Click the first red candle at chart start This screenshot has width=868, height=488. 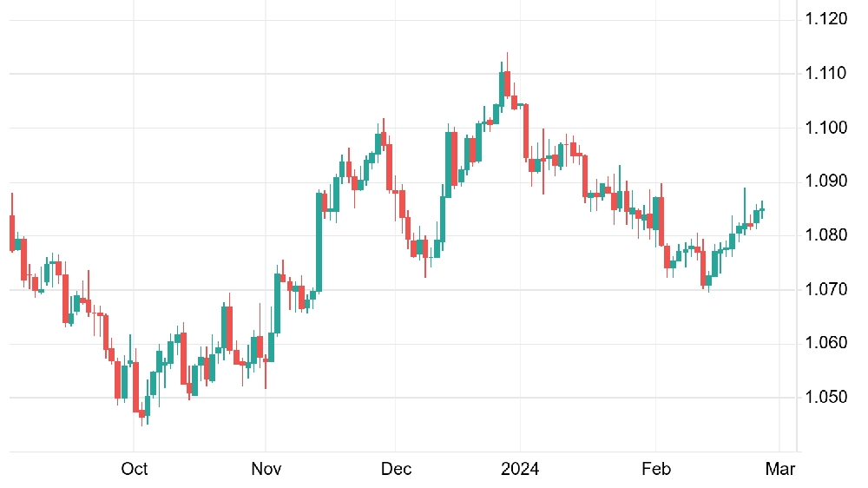(12, 234)
